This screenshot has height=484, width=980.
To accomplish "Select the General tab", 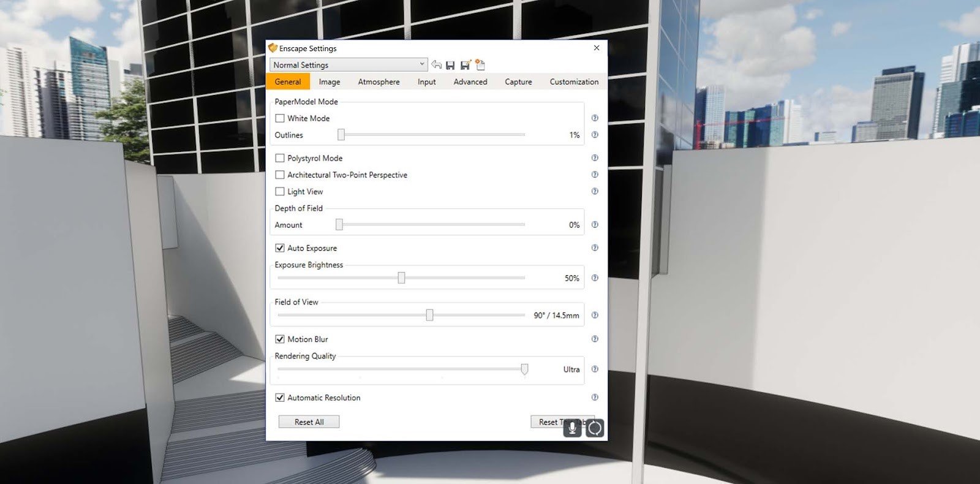I will pos(288,81).
